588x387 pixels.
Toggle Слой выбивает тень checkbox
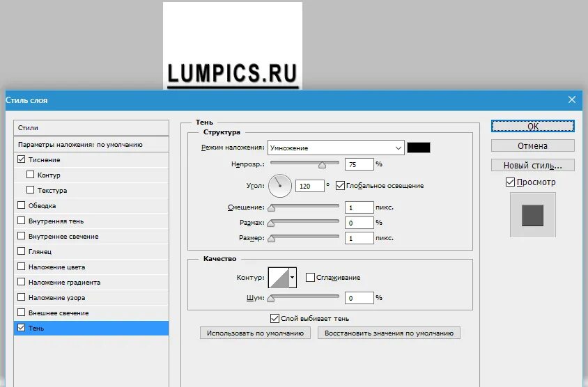274,319
